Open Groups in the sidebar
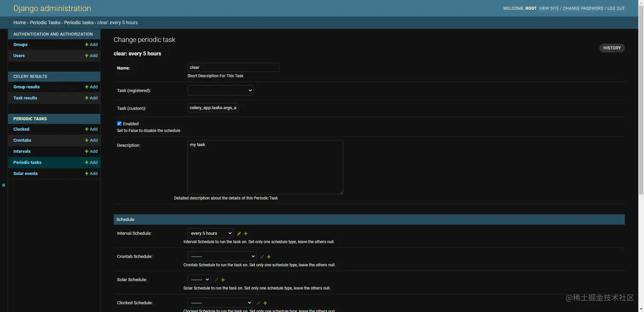Image resolution: width=644 pixels, height=312 pixels. click(x=20, y=44)
